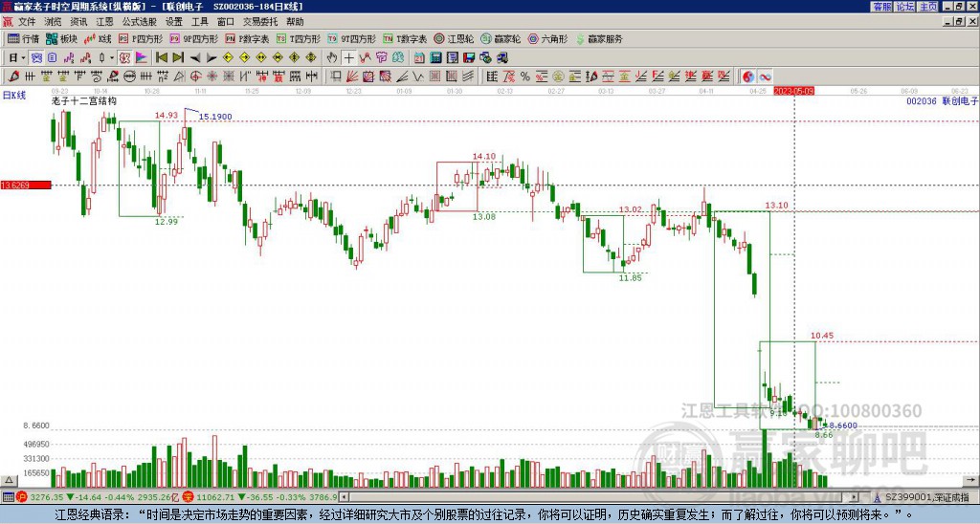Expand the candlestick type dropdown arrow
Viewport: 980px width, 524px height.
pos(112,58)
